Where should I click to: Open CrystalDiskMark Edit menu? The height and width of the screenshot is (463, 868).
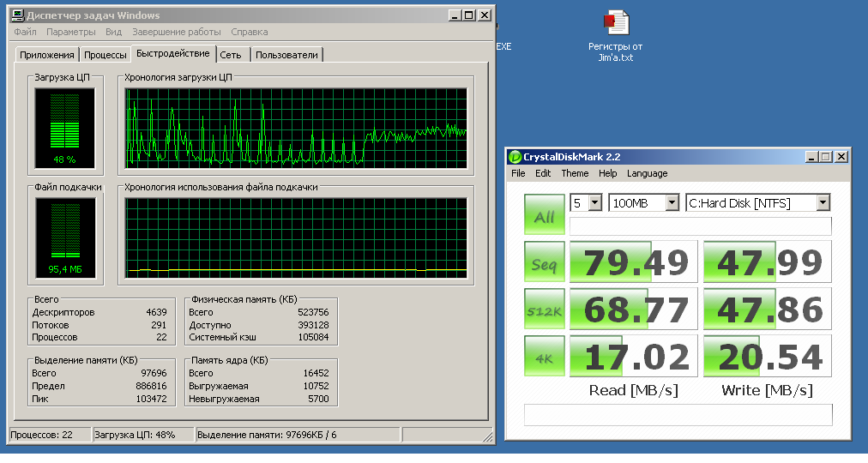(x=543, y=173)
